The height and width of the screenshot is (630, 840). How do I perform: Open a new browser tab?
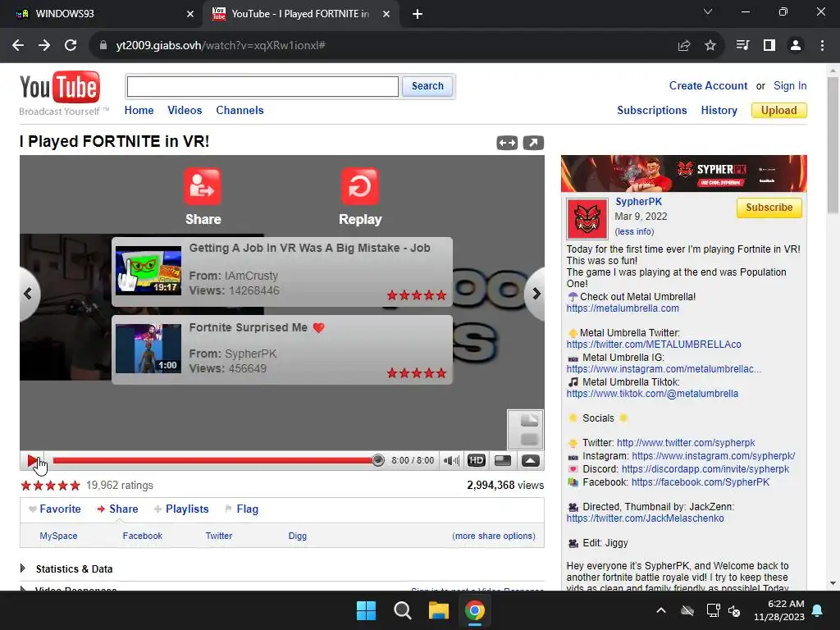[418, 15]
